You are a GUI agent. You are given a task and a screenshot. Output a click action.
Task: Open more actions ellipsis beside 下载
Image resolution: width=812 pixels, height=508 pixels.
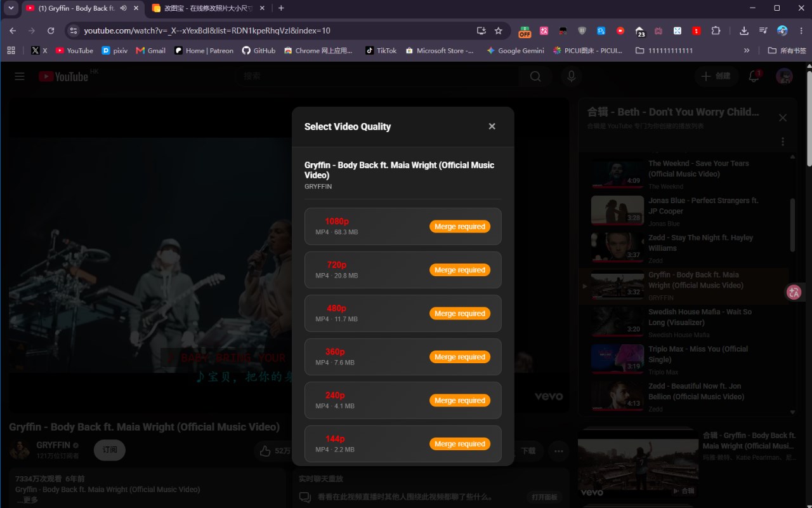[x=558, y=451]
